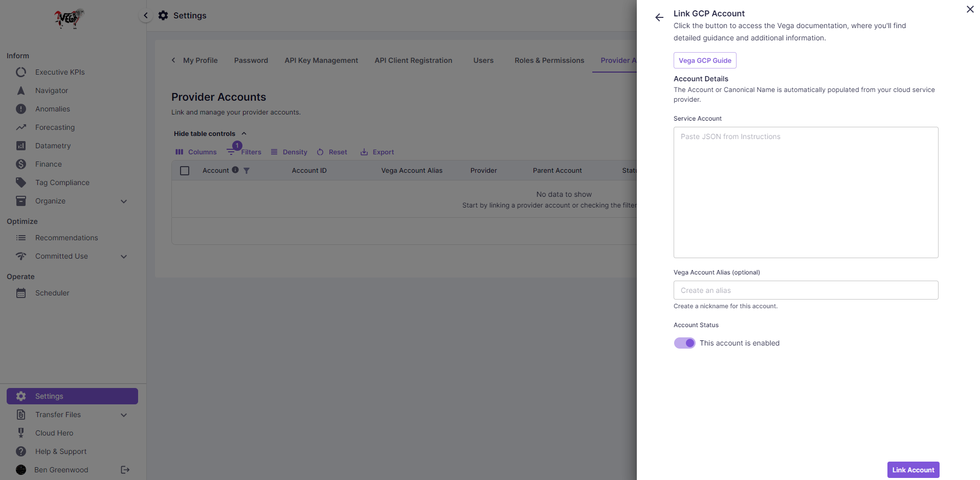Open Help & Support from sidebar label
Screen dimensions: 980x480
[x=61, y=451]
